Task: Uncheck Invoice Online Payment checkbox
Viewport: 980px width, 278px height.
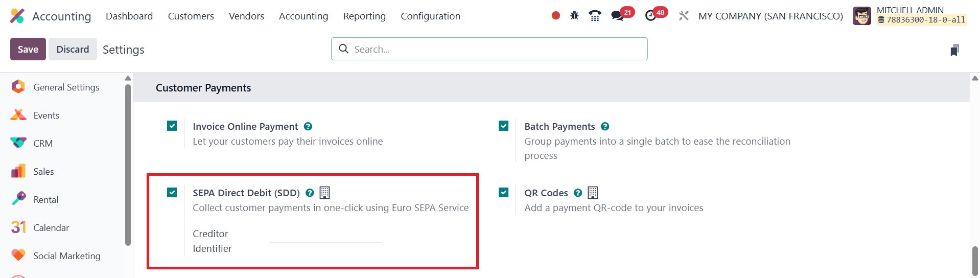Action: point(172,126)
